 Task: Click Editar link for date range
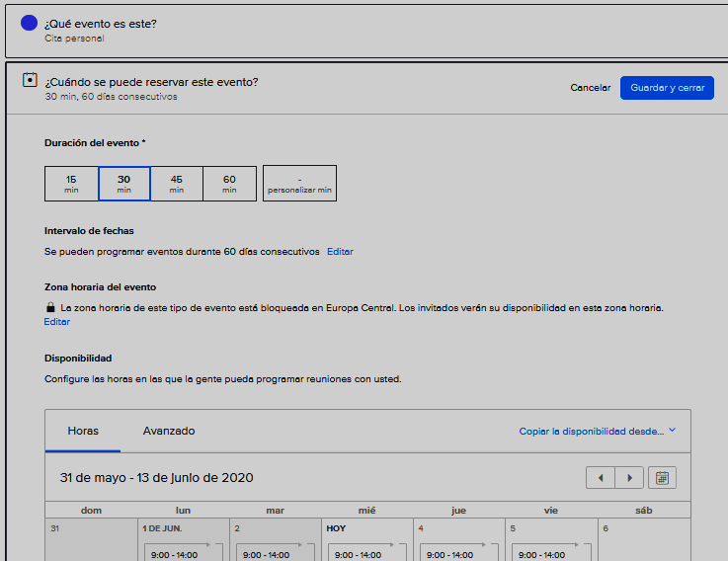pyautogui.click(x=340, y=252)
